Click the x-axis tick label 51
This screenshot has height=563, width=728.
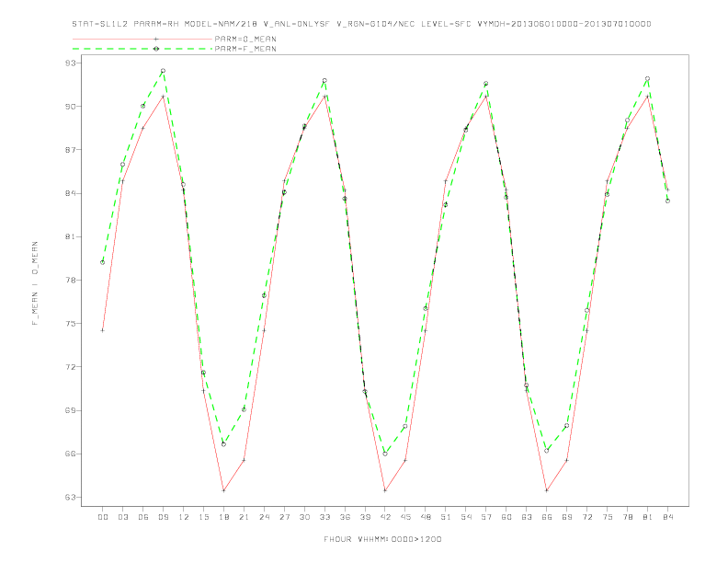click(x=446, y=517)
